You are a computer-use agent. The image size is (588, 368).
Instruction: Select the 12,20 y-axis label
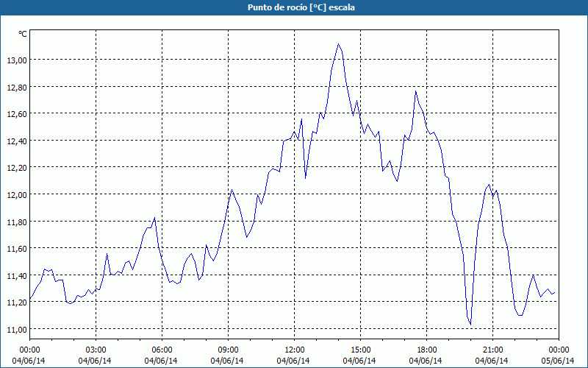tap(17, 168)
